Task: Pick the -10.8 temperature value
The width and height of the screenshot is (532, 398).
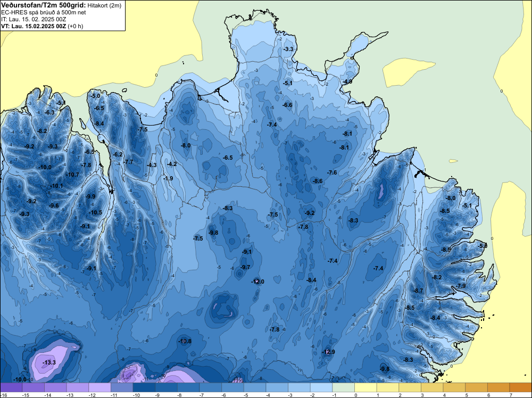Action: tap(185, 342)
